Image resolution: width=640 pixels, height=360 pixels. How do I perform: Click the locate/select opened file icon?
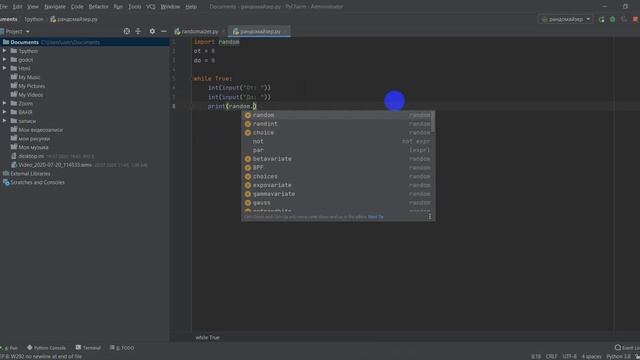pyautogui.click(x=127, y=31)
